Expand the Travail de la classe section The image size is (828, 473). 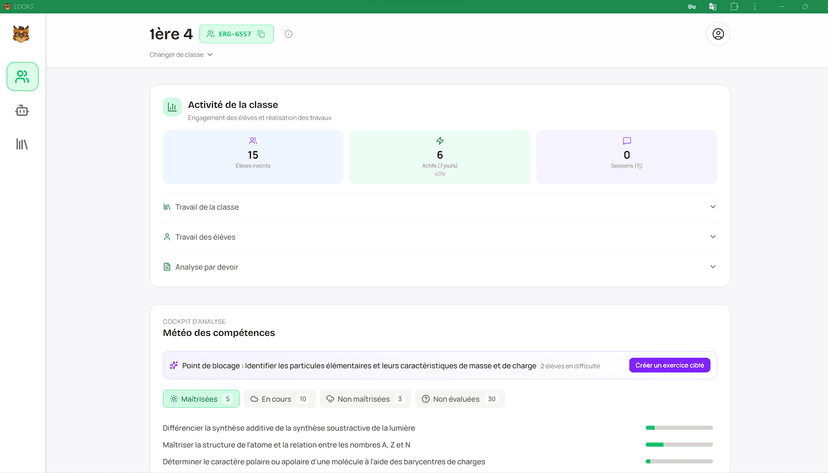coord(439,207)
